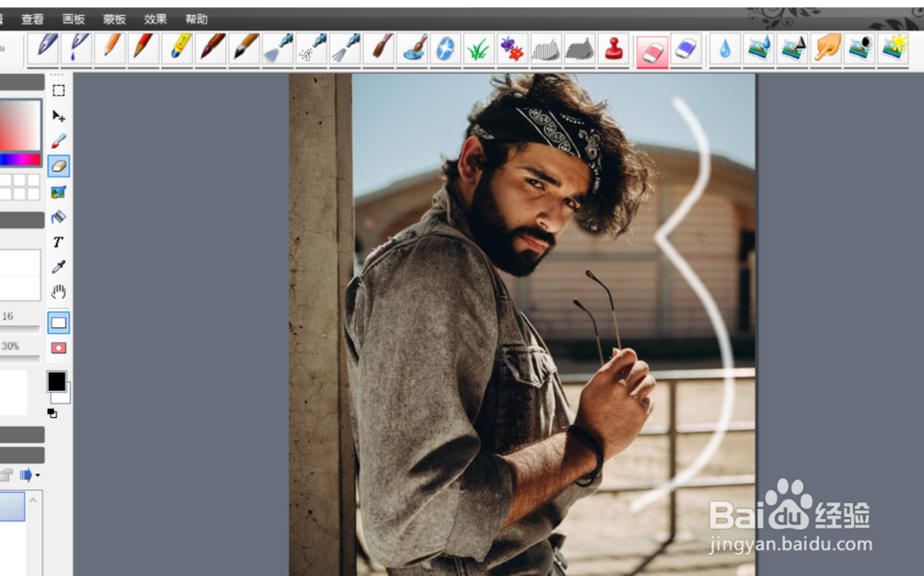The height and width of the screenshot is (576, 924).
Task: Choose the brown felt marker brush
Action: (211, 50)
